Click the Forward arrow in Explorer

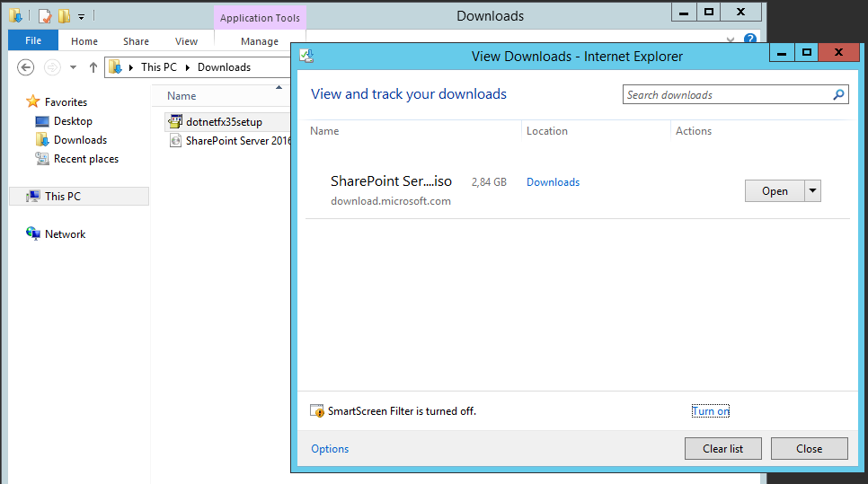(52, 67)
